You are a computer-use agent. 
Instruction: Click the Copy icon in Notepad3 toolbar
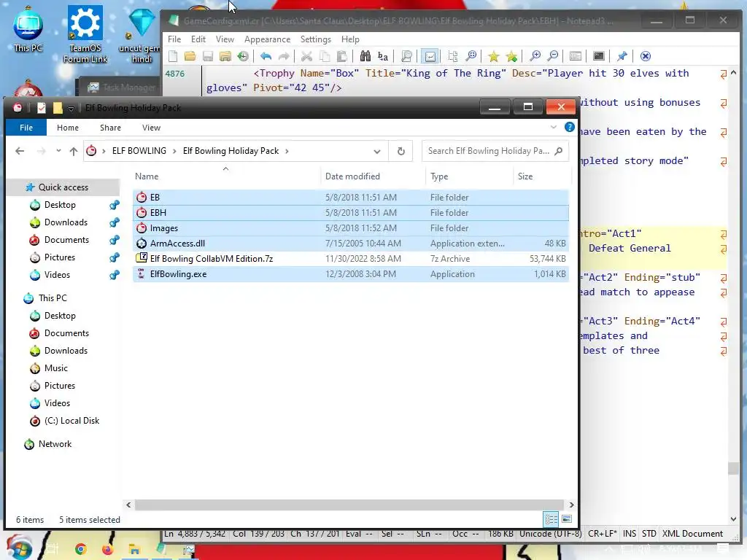pyautogui.click(x=325, y=56)
